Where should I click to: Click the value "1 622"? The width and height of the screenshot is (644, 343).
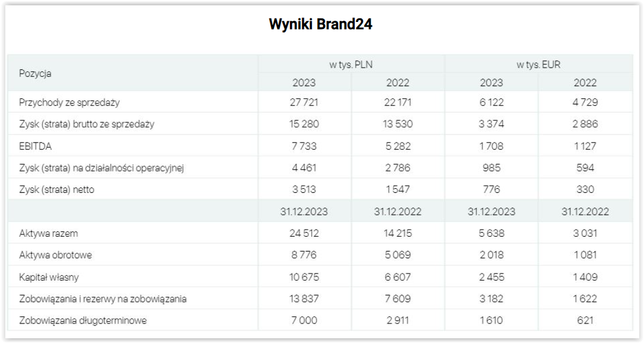coord(585,298)
